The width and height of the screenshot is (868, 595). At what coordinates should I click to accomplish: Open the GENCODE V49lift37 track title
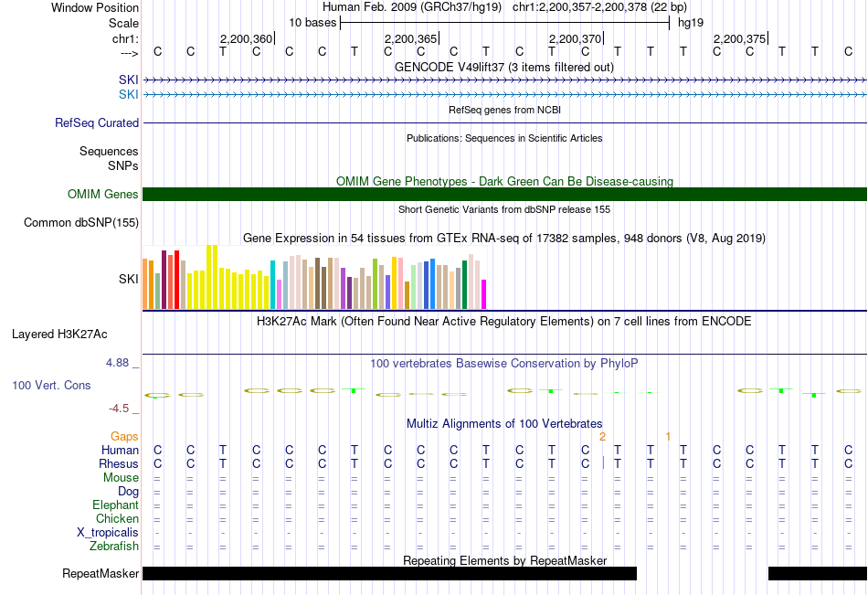tap(503, 67)
